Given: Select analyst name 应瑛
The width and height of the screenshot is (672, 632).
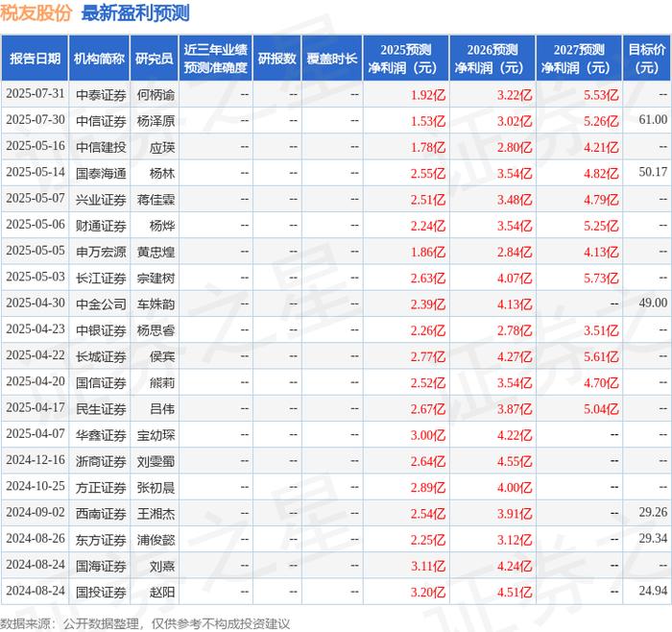Looking at the screenshot, I should point(162,147).
